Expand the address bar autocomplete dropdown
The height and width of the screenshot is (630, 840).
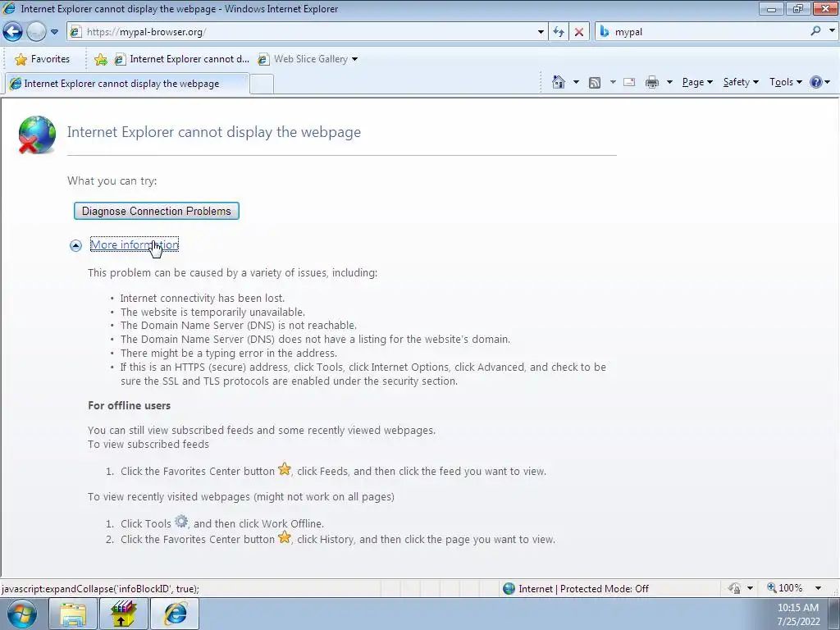(541, 32)
